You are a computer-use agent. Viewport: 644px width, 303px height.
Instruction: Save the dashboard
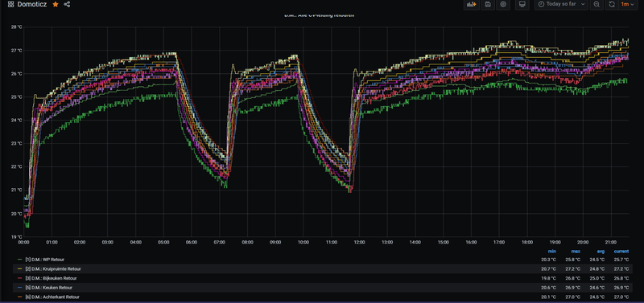pos(488,4)
